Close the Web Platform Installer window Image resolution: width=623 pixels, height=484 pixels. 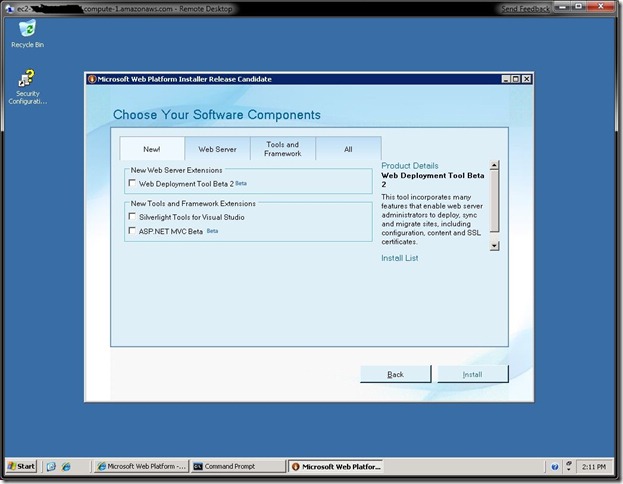tap(526, 79)
